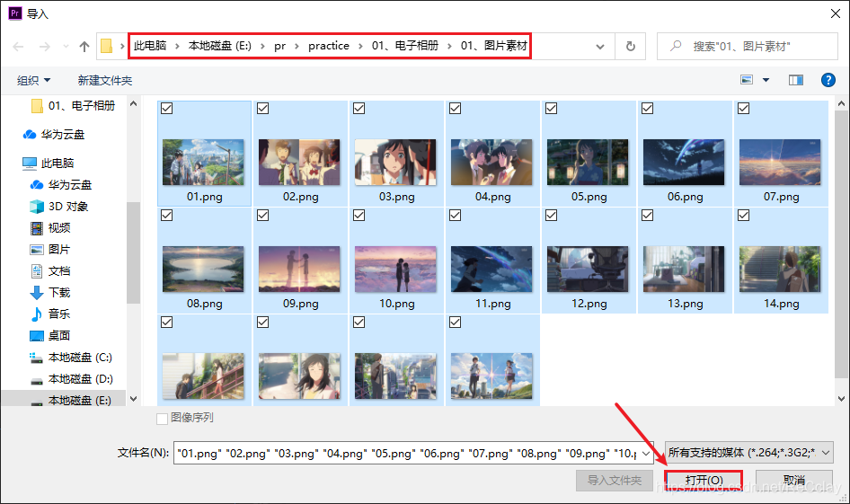The width and height of the screenshot is (850, 504).
Task: Open 01、电子相册 folder in sidebar
Action: [73, 106]
